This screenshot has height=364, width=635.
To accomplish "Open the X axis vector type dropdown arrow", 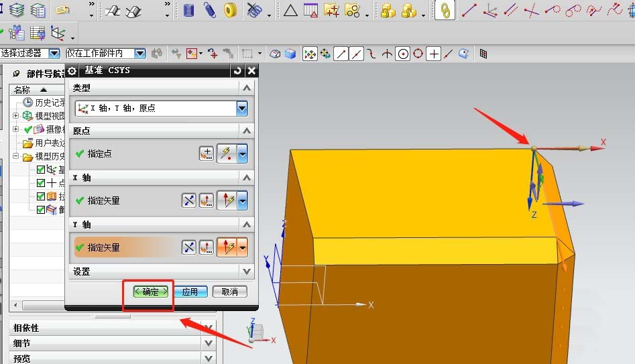I will pyautogui.click(x=243, y=201).
